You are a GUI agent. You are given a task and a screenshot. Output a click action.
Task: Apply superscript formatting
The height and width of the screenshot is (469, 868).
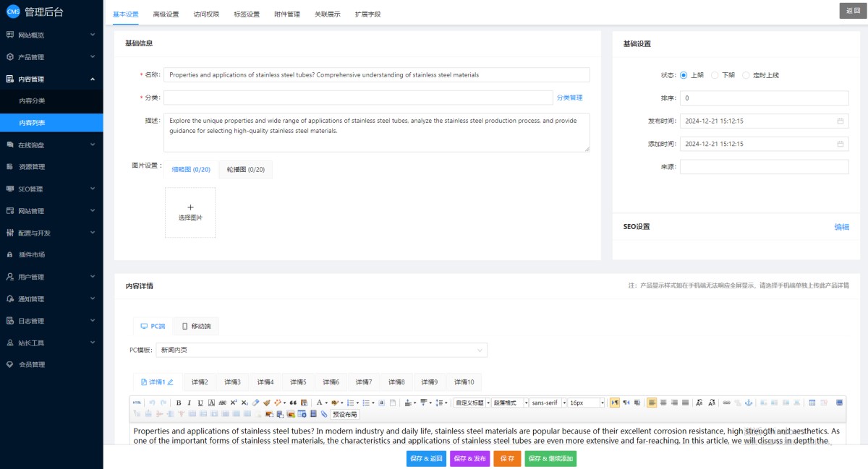pos(234,403)
